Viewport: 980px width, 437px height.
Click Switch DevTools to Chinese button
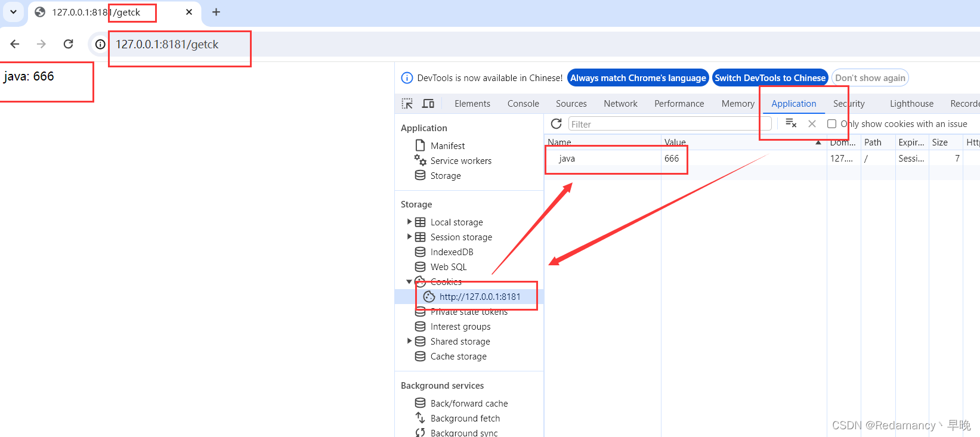tap(770, 78)
